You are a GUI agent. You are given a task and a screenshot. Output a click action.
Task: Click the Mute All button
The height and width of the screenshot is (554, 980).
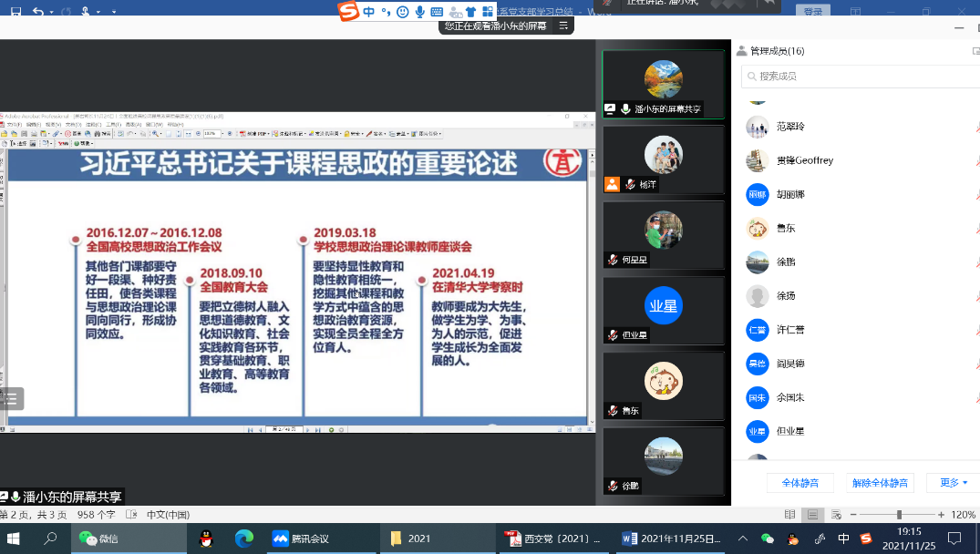793,483
